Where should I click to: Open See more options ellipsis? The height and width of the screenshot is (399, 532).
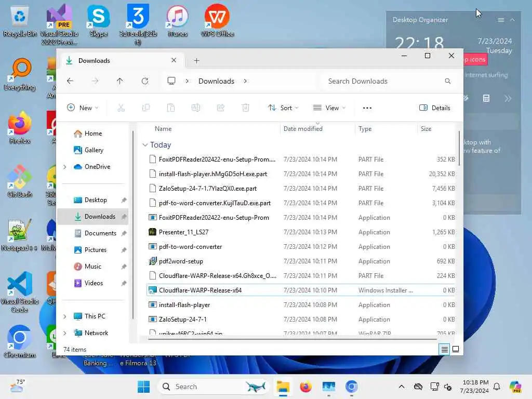pyautogui.click(x=367, y=108)
